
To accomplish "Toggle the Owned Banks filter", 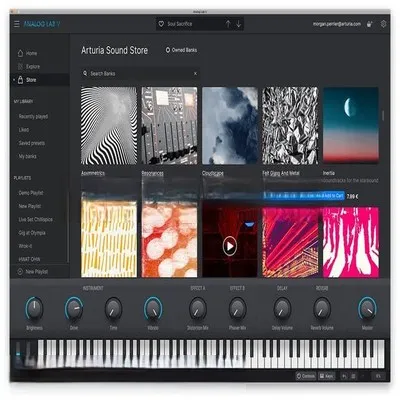I will (x=181, y=50).
